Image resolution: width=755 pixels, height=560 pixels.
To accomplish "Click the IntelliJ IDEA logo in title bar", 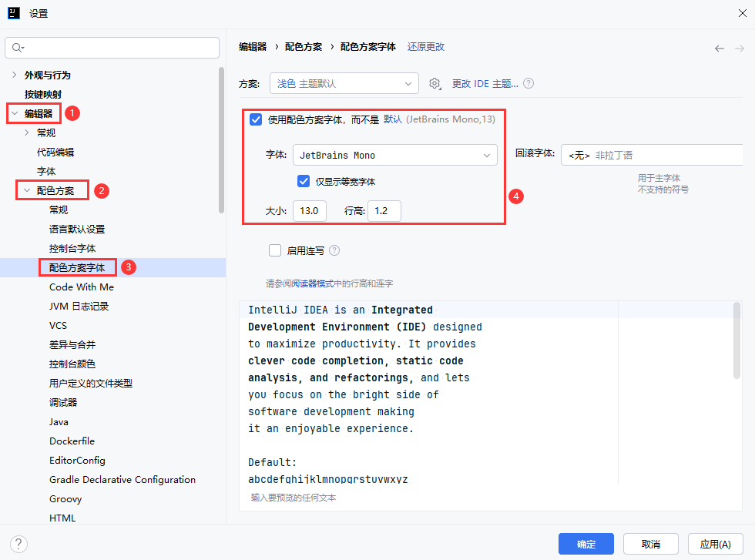I will 14,13.
